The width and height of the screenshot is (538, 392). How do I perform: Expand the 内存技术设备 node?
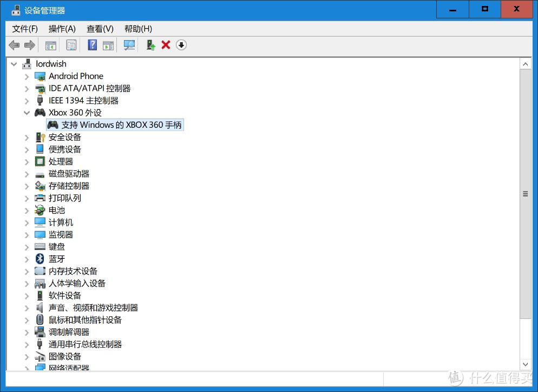(x=27, y=271)
